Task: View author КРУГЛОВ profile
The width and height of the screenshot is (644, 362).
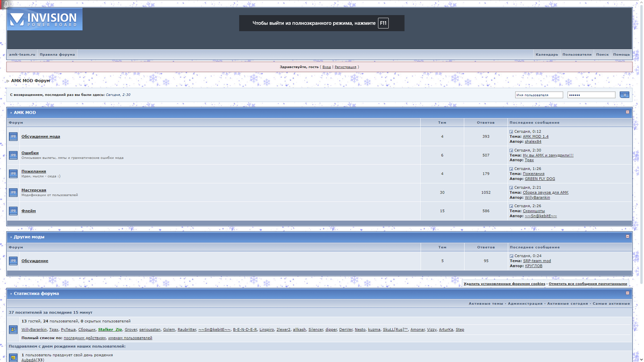Action: click(533, 266)
